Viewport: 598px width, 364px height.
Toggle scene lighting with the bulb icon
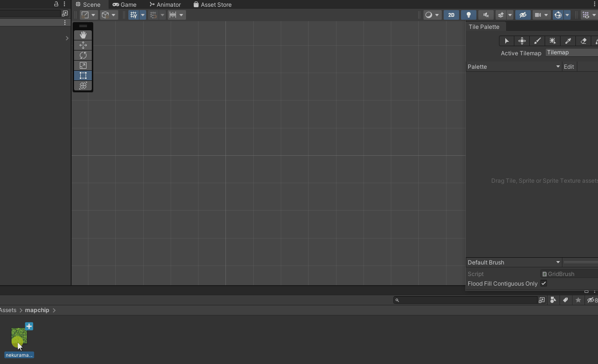[x=468, y=15]
